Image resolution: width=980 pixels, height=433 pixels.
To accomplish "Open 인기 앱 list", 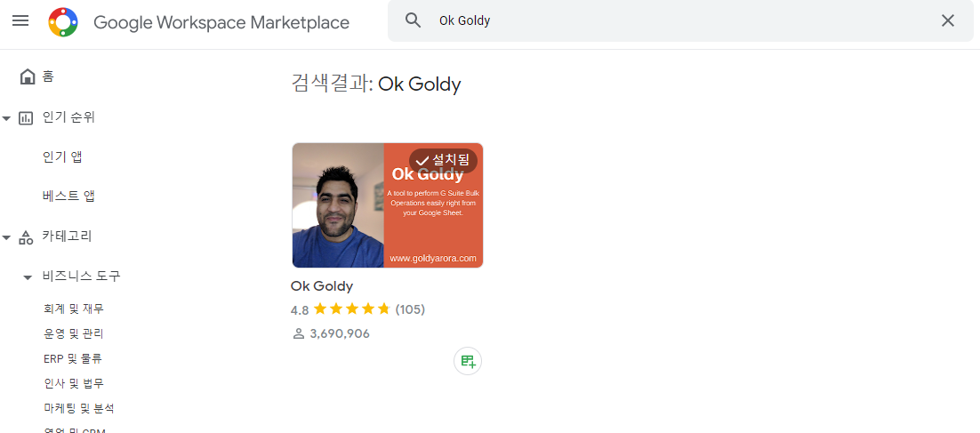I will 62,157.
